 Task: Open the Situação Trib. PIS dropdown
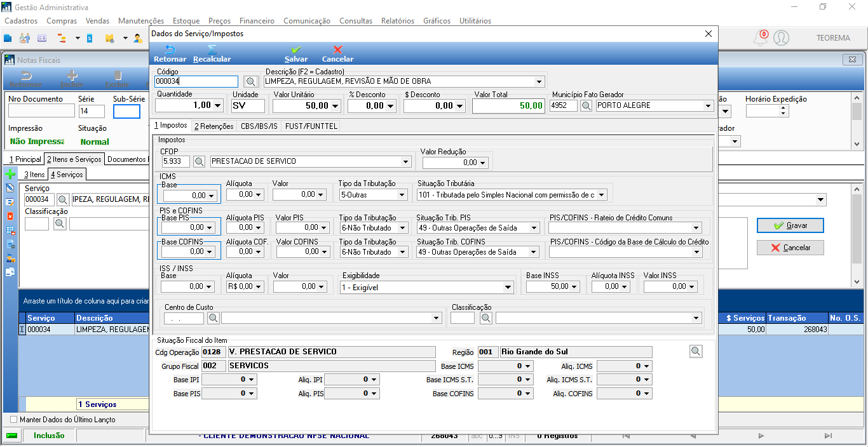pyautogui.click(x=533, y=227)
